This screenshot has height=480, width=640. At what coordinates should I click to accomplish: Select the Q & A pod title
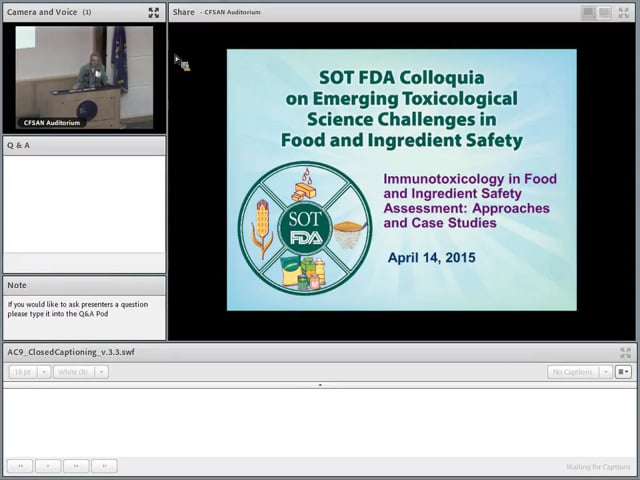coord(19,145)
